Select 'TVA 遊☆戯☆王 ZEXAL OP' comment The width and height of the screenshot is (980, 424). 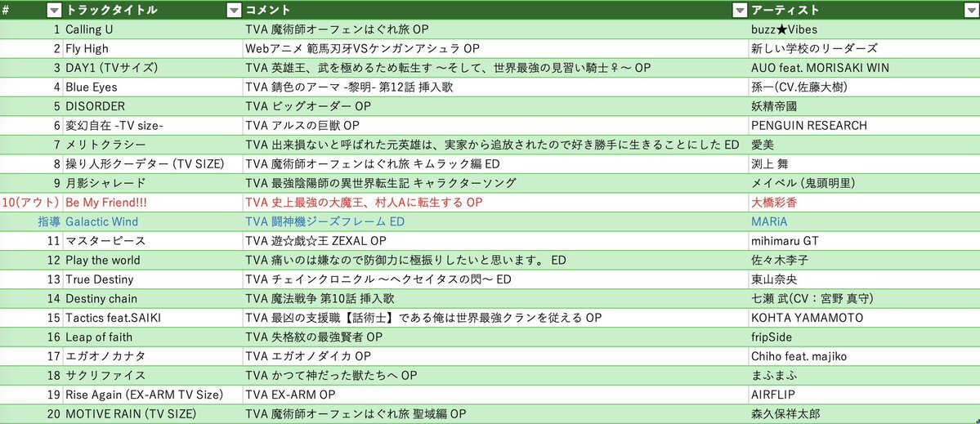495,241
